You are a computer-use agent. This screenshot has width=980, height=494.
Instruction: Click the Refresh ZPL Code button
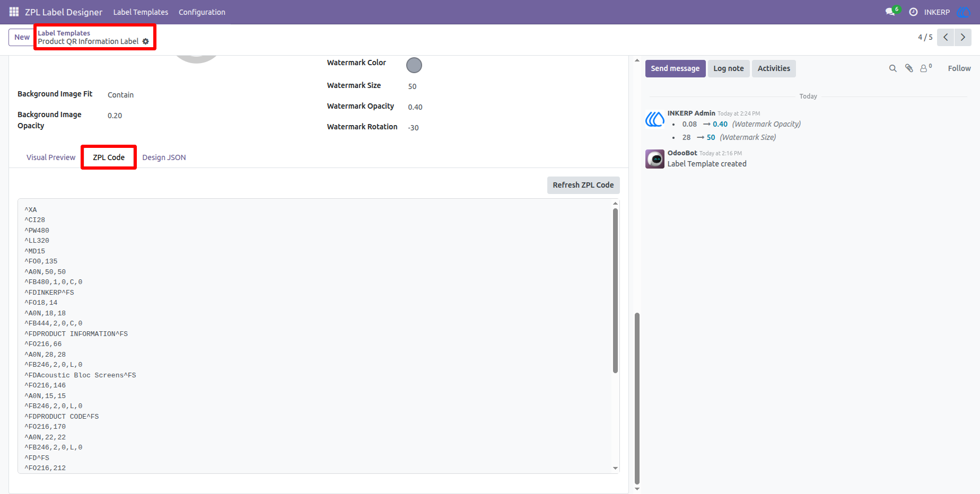pyautogui.click(x=583, y=185)
